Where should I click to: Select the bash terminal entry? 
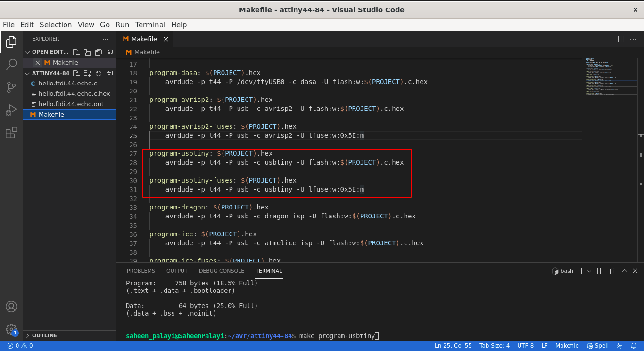(x=563, y=271)
